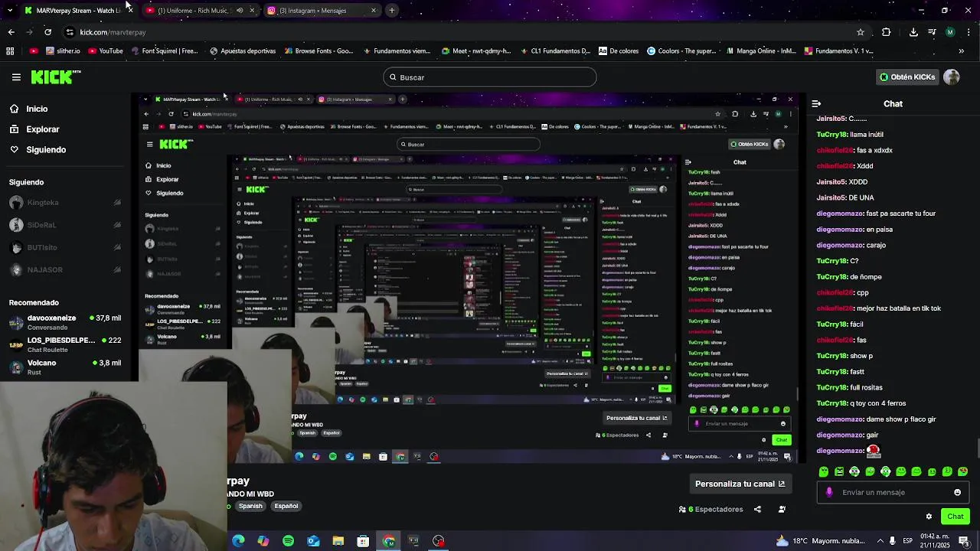Go back to the previous page

point(11,32)
